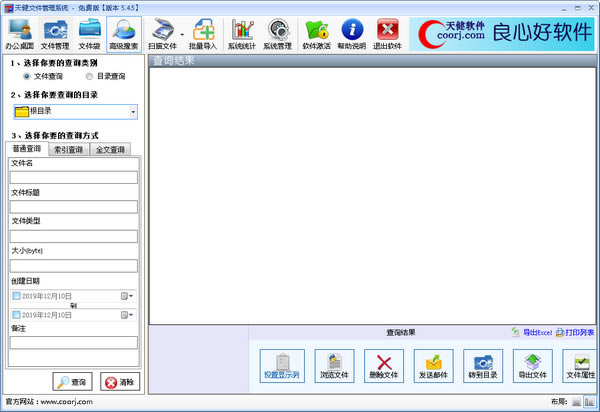
Task: Click the 大小(byte) input field
Action: pos(73,265)
